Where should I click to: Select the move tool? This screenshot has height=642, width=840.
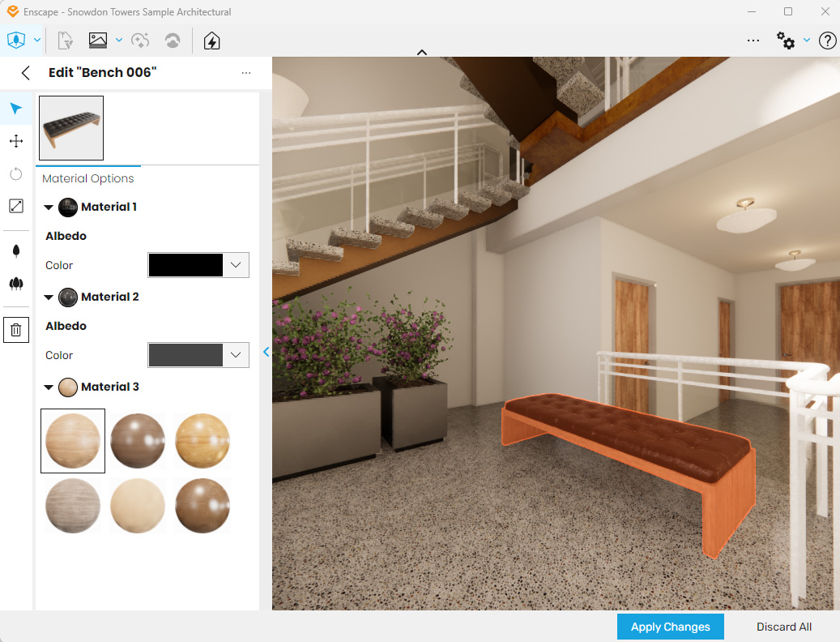pos(16,142)
